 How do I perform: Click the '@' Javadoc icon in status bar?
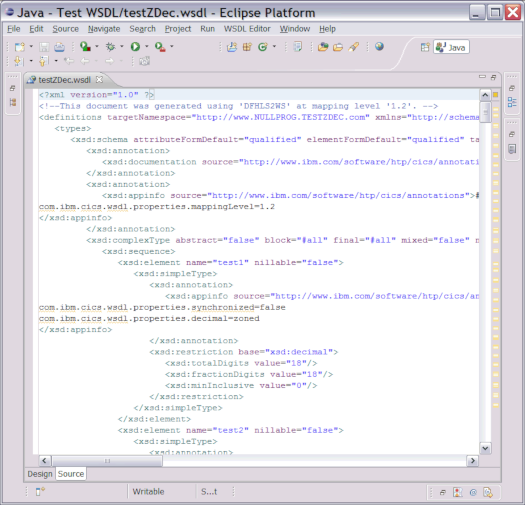point(473,492)
